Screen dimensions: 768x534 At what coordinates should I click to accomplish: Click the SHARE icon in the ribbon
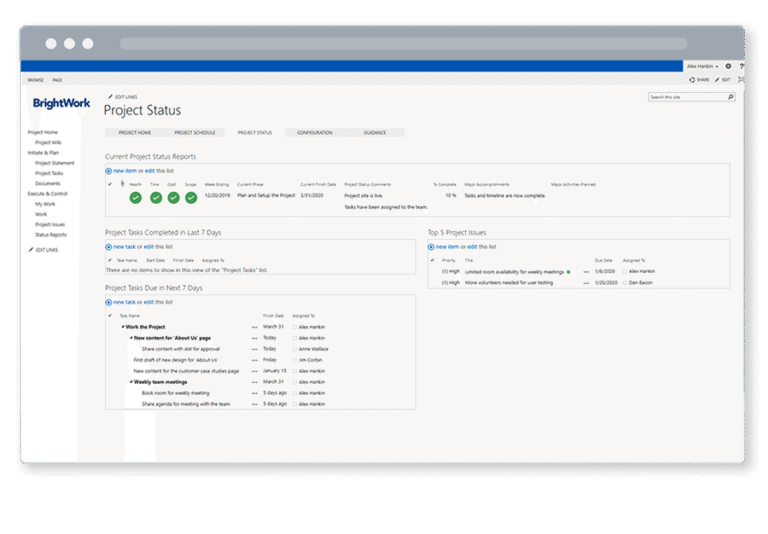tap(699, 79)
